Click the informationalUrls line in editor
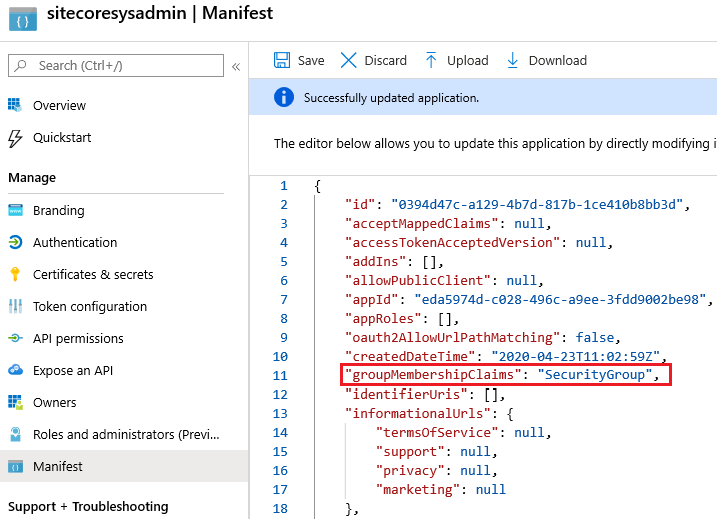This screenshot has width=717, height=519. pyautogui.click(x=429, y=413)
